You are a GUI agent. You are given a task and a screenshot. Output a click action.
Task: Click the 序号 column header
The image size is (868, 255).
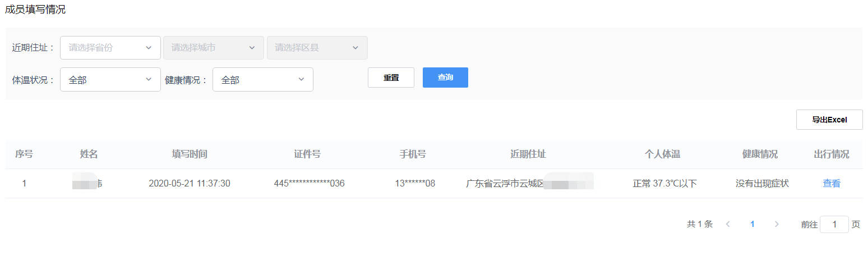(x=24, y=154)
